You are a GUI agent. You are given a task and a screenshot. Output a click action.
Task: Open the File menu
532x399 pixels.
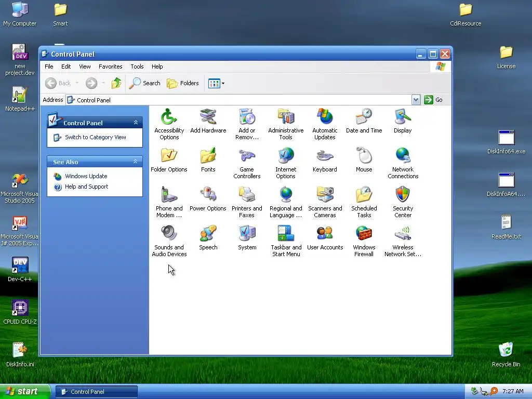(x=49, y=66)
